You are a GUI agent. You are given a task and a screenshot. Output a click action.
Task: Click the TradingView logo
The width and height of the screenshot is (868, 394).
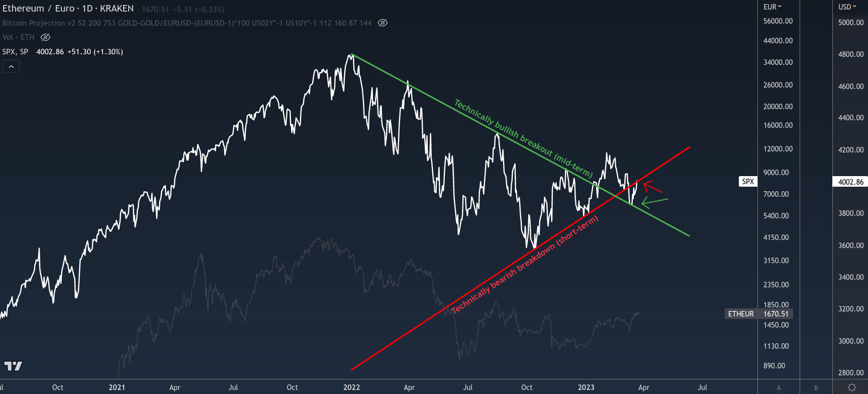tap(13, 366)
